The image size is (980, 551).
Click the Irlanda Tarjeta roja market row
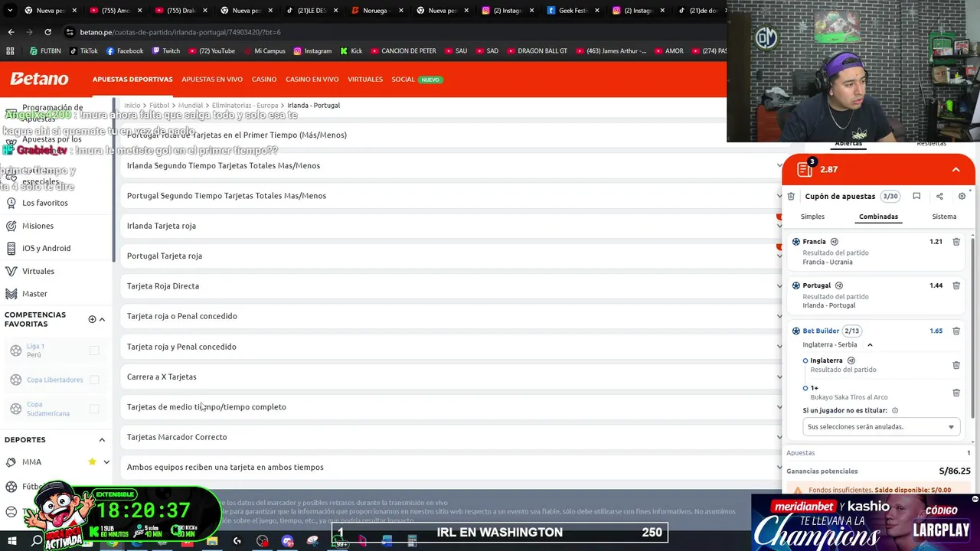(452, 226)
